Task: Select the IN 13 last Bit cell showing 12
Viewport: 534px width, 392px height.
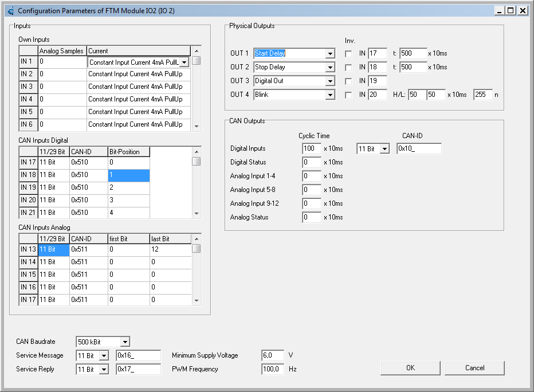Action: [x=171, y=250]
